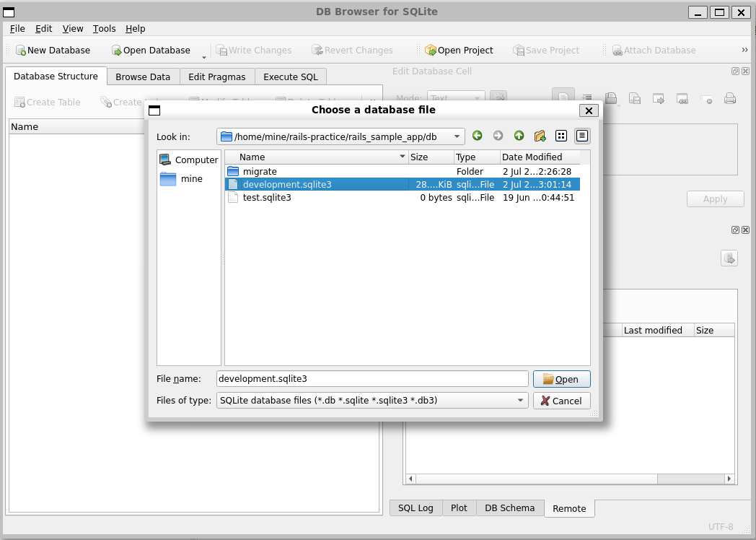756x540 pixels.
Task: Sort files by Size column header
Action: point(431,157)
